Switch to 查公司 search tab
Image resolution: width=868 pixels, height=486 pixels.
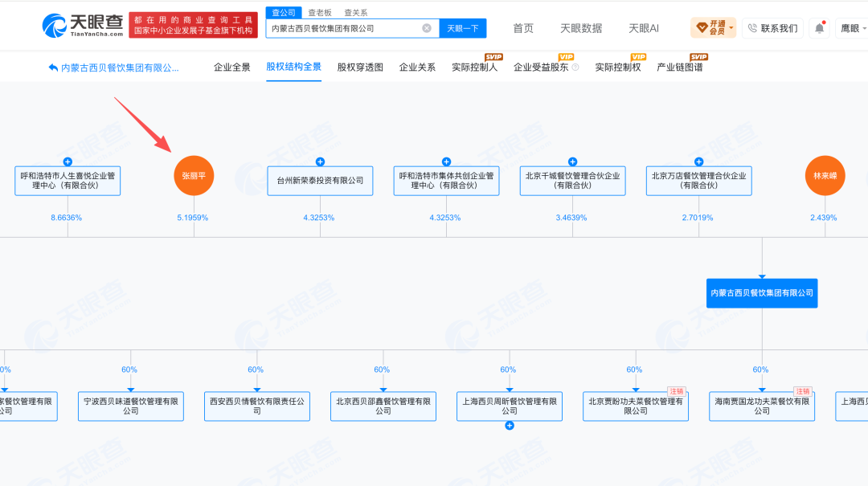(284, 12)
